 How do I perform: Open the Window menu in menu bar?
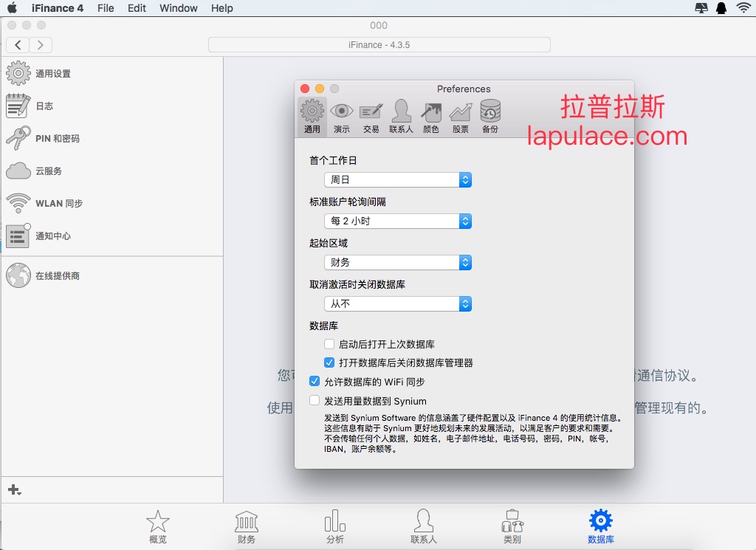[x=179, y=8]
